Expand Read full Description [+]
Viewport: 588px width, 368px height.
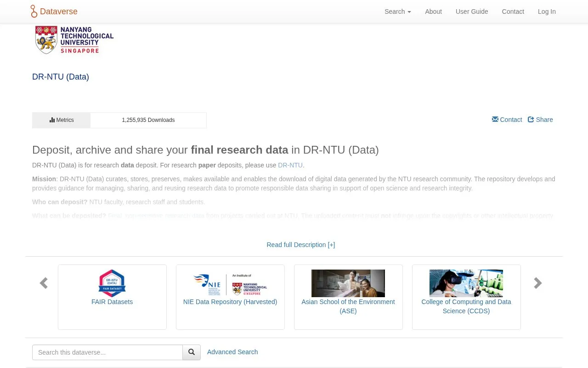tap(301, 245)
